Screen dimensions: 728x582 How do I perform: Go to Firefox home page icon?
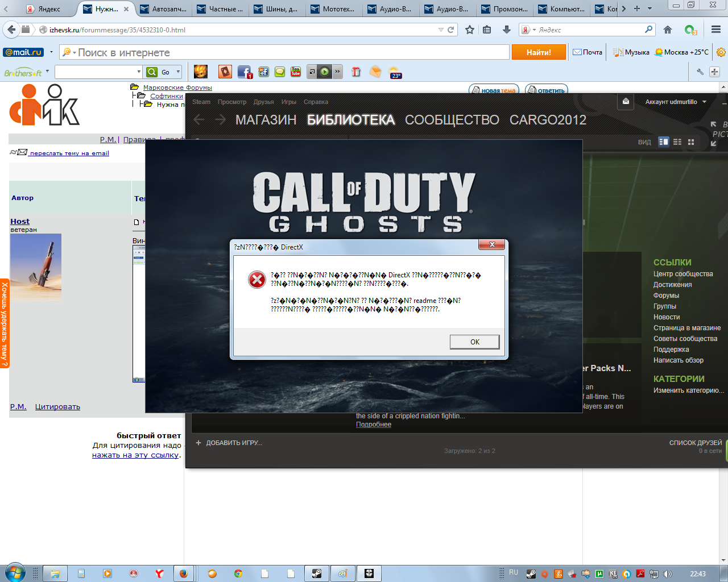pyautogui.click(x=668, y=30)
